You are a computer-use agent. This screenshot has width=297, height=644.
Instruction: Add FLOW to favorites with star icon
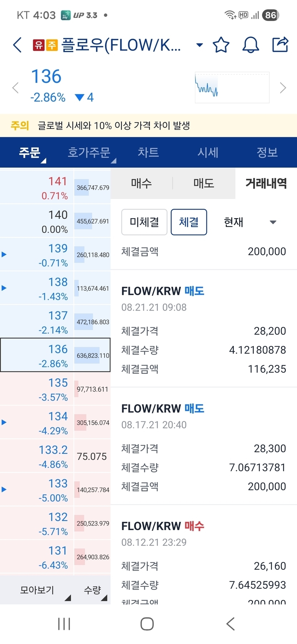click(x=221, y=45)
